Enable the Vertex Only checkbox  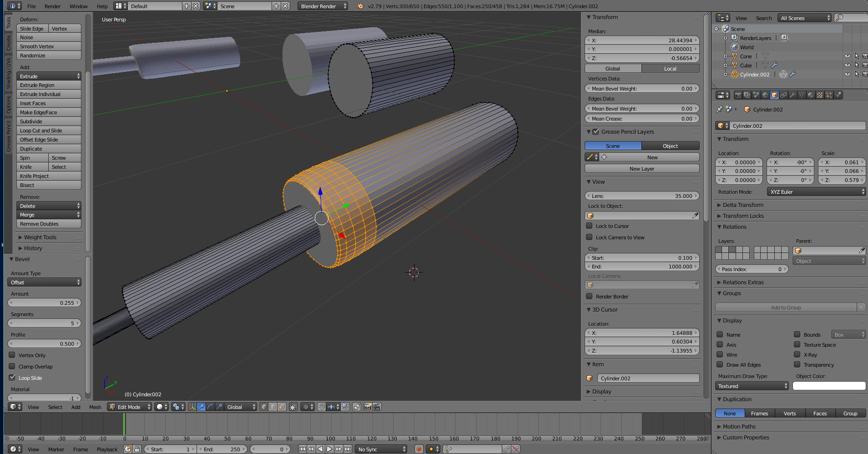click(x=12, y=355)
